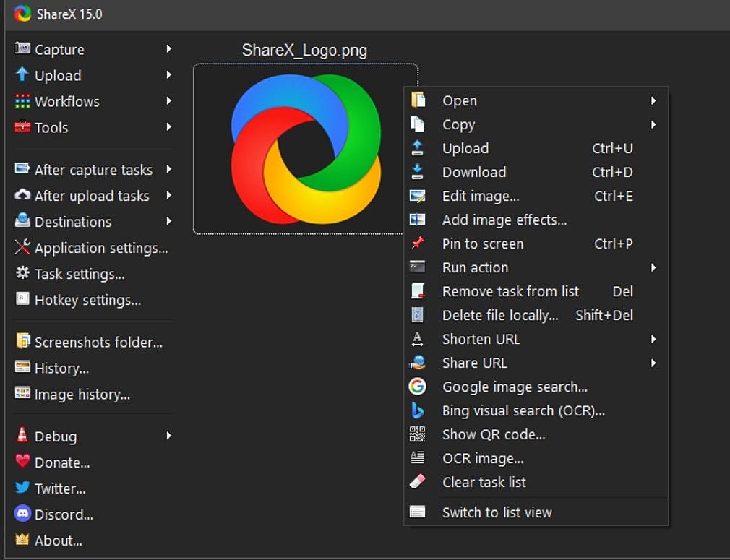The image size is (730, 560).
Task: Select Add image effects... menu entry
Action: [536, 220]
